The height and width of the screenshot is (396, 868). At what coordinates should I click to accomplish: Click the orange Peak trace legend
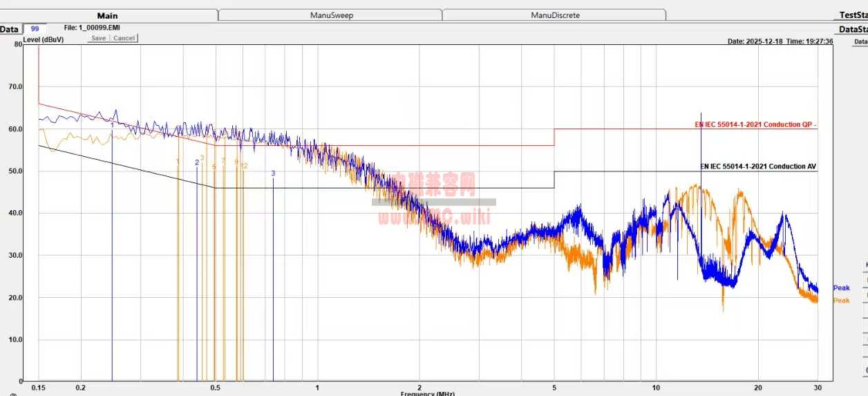coord(841,301)
